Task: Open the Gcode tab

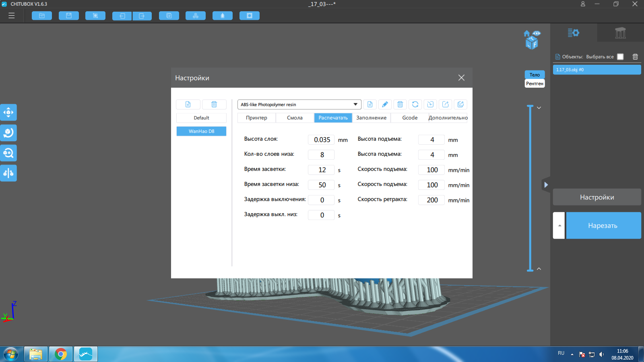Action: tap(410, 118)
